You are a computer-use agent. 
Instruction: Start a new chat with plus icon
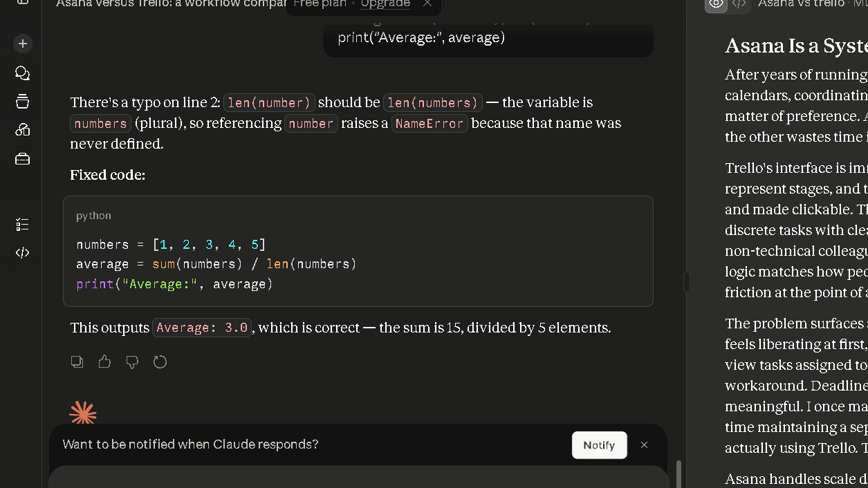tap(23, 44)
